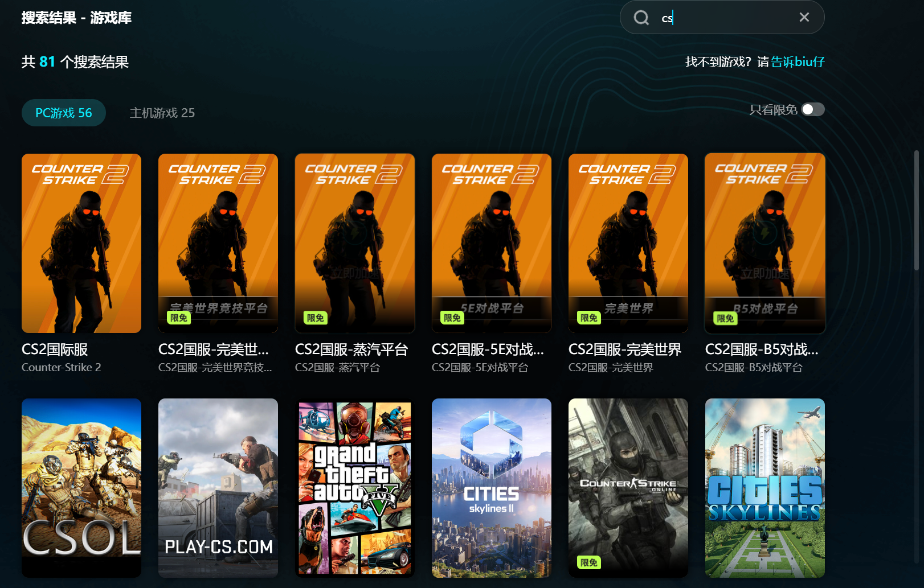The height and width of the screenshot is (588, 924).
Task: Clear the search box with X icon
Action: pos(804,17)
